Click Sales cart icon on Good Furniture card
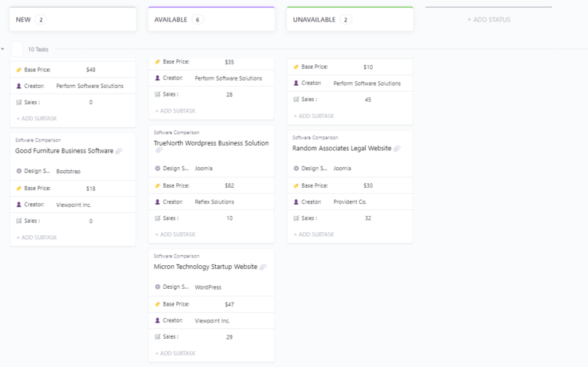The image size is (588, 367). pyautogui.click(x=19, y=221)
